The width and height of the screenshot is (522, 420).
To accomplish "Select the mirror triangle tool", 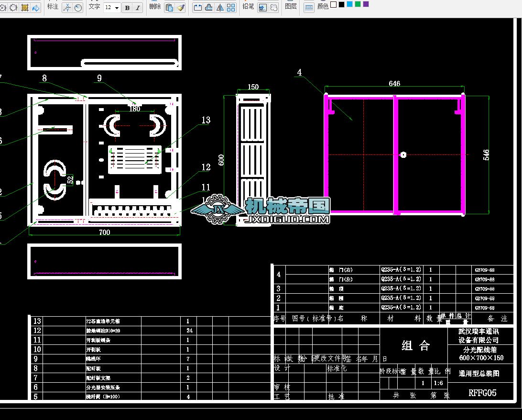I will point(220,7).
